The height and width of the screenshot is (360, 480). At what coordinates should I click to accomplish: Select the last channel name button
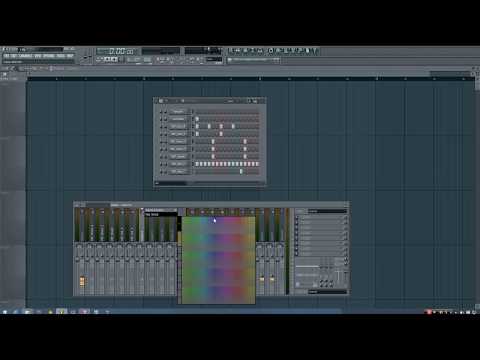pyautogui.click(x=179, y=172)
